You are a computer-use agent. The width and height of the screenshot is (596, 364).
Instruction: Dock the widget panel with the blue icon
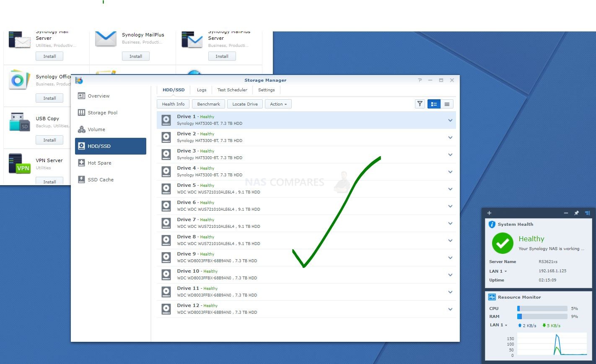[587, 213]
